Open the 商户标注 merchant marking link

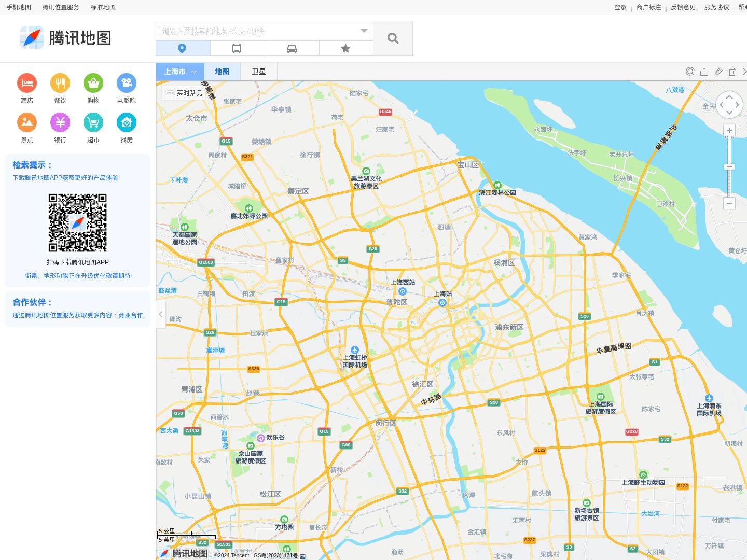(649, 7)
